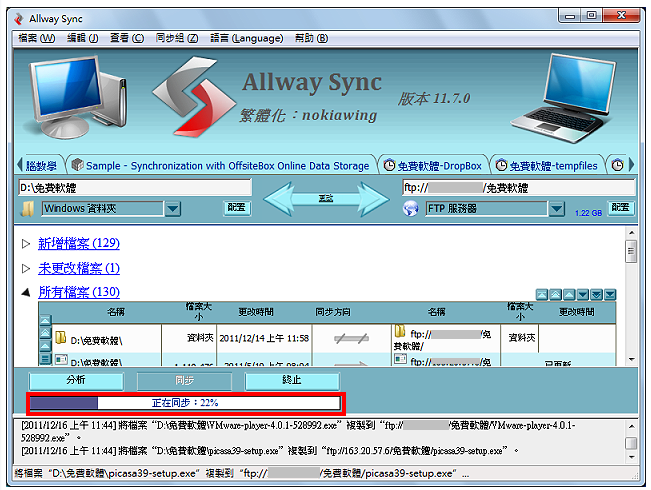Image resolution: width=651 pixels, height=490 pixels.
Task: Click single-step-down navigation icon above file table
Action: [x=583, y=295]
